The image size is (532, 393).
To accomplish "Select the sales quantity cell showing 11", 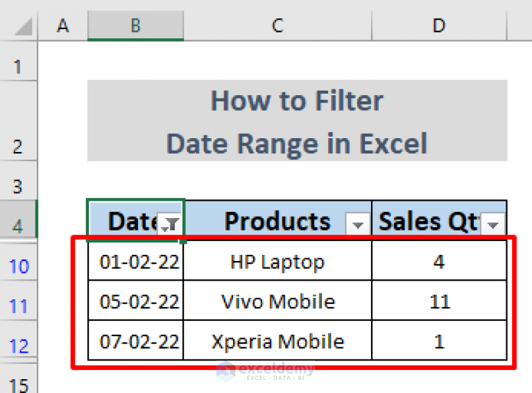I will pyautogui.click(x=439, y=300).
